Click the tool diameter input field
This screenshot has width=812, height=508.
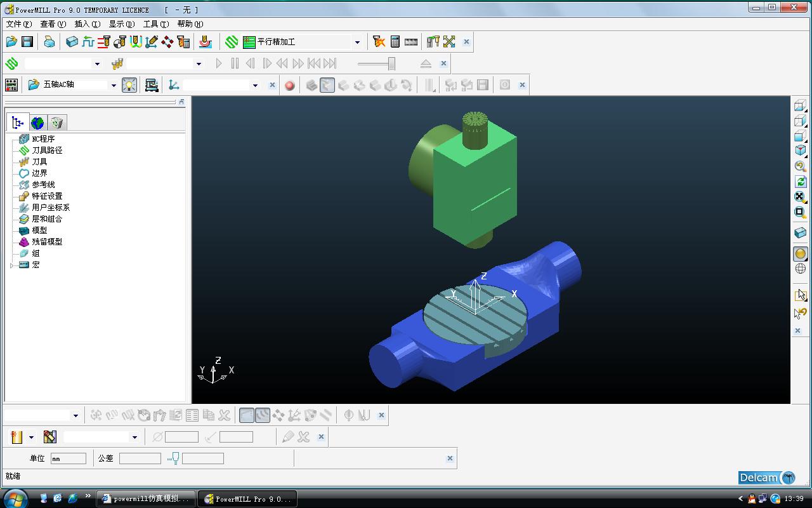pos(181,437)
